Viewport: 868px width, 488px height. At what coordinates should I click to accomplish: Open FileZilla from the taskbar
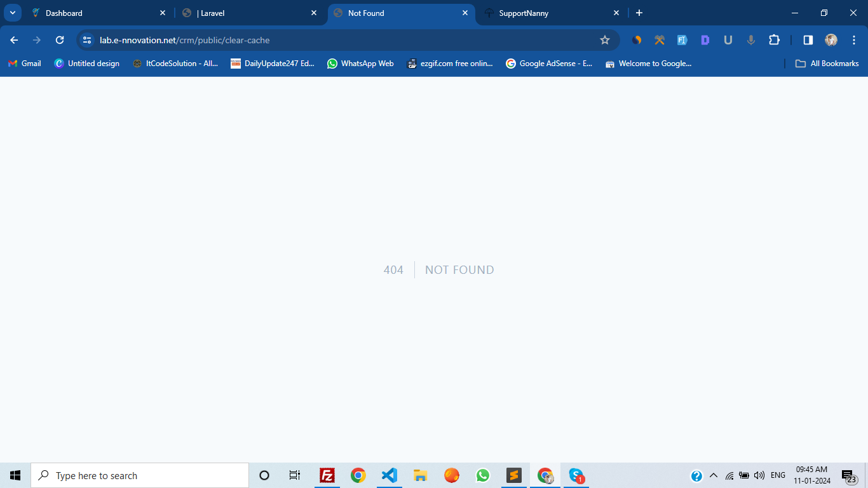coord(327,475)
